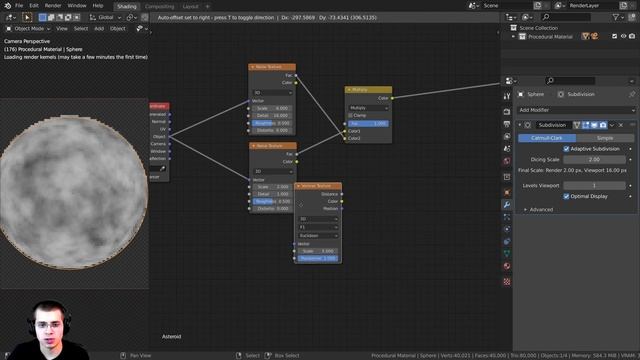Open the viewport editor type selector

point(10,18)
